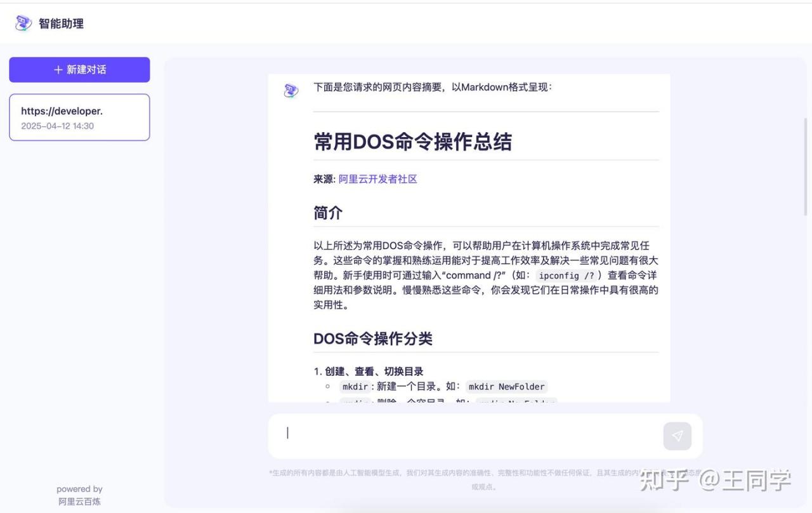This screenshot has width=812, height=513.
Task: Click the powered by 阿里云百炼 footer text
Action: (79, 495)
